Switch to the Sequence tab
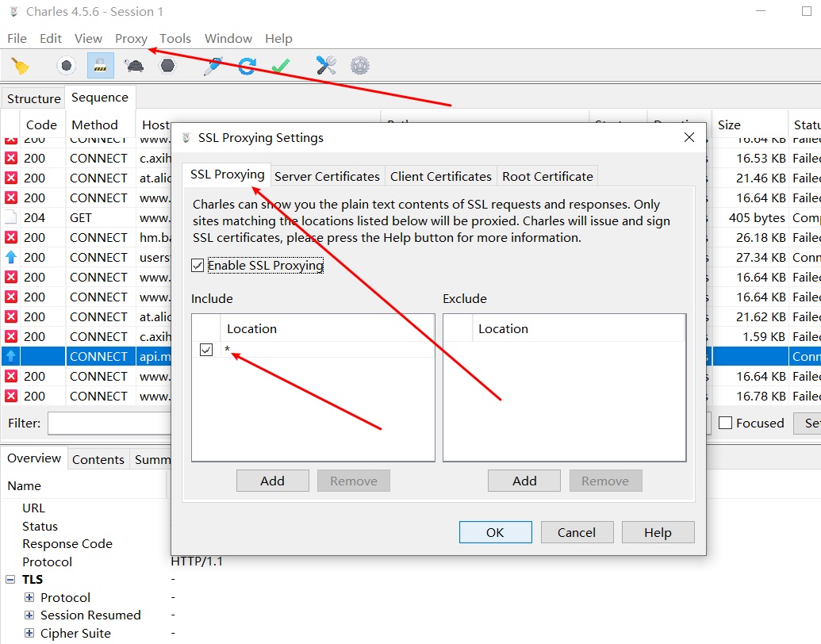This screenshot has height=644, width=821. 100,98
